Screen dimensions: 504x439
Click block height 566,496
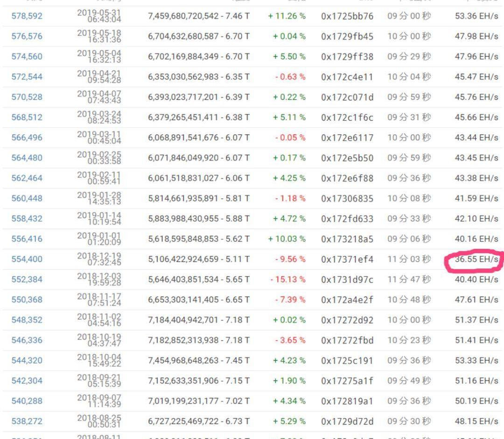27,138
